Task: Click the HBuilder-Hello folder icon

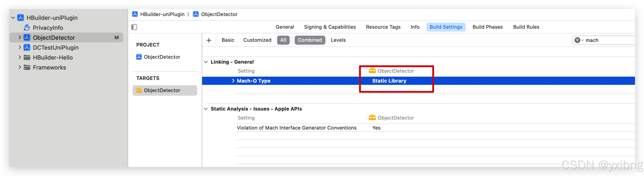Action: (x=27, y=57)
